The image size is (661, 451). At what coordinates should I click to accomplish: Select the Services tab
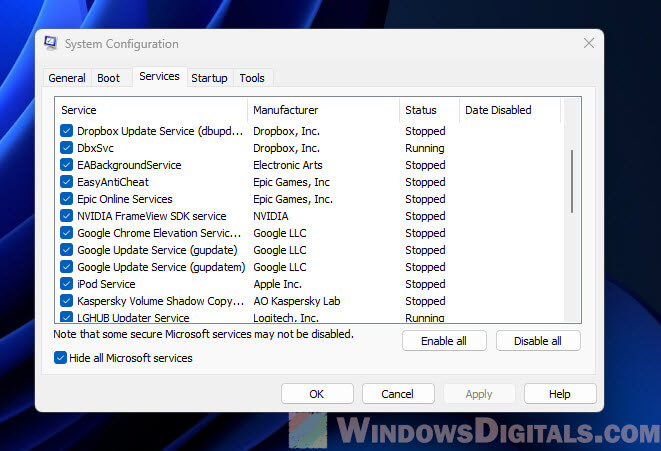[159, 76]
